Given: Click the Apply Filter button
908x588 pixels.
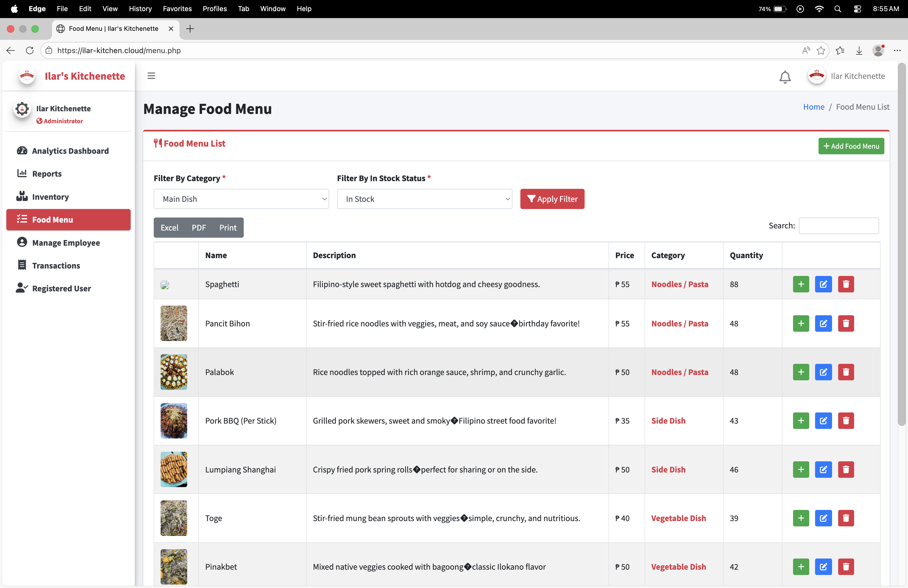Looking at the screenshot, I should coord(552,199).
